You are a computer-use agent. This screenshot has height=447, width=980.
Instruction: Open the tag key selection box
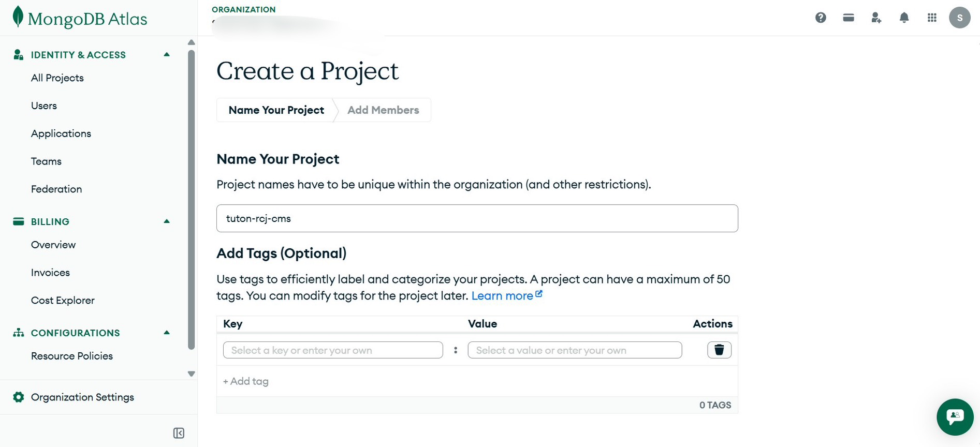[333, 350]
